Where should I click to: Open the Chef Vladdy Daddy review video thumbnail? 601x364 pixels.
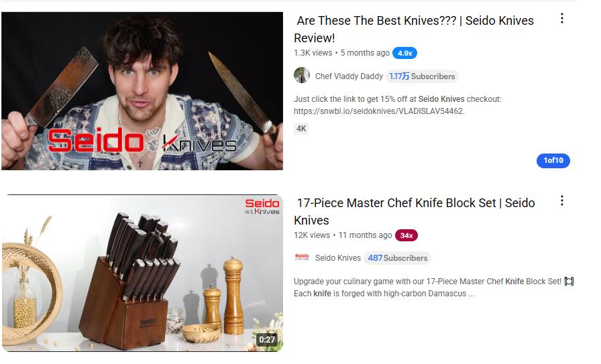142,90
